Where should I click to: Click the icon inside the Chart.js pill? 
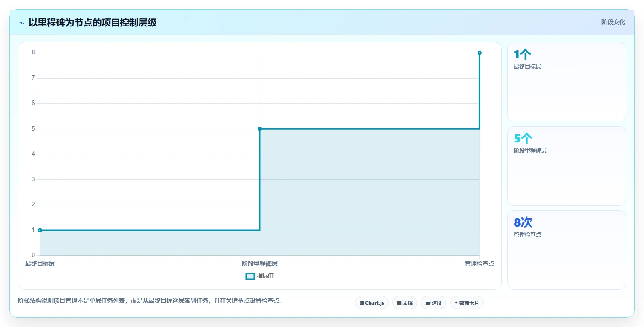click(x=362, y=303)
